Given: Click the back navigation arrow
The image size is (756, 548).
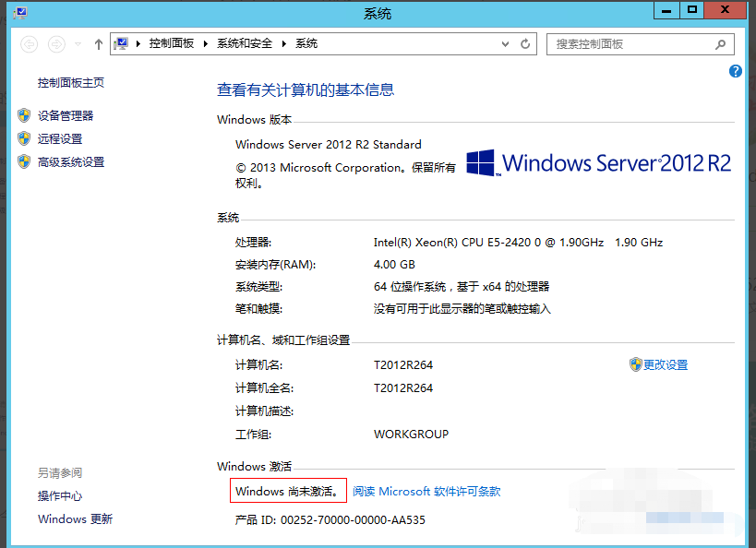Looking at the screenshot, I should 29,43.
